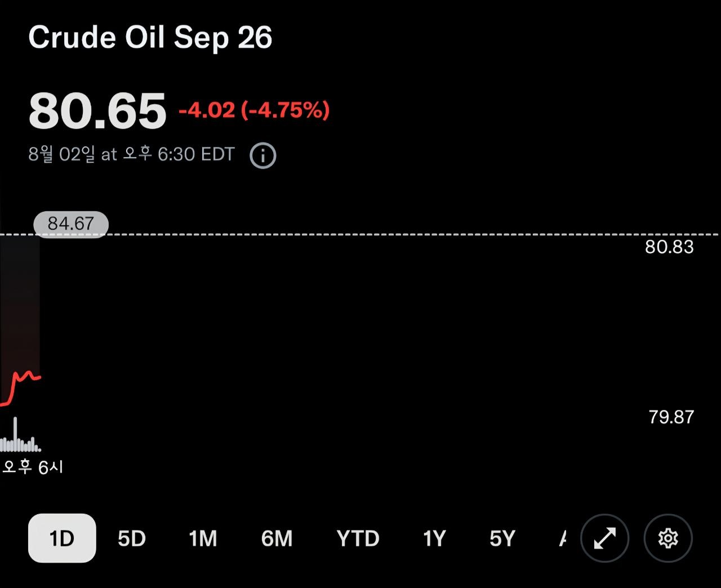Click the 79.87 axis label
This screenshot has height=588, width=721.
[x=671, y=417]
